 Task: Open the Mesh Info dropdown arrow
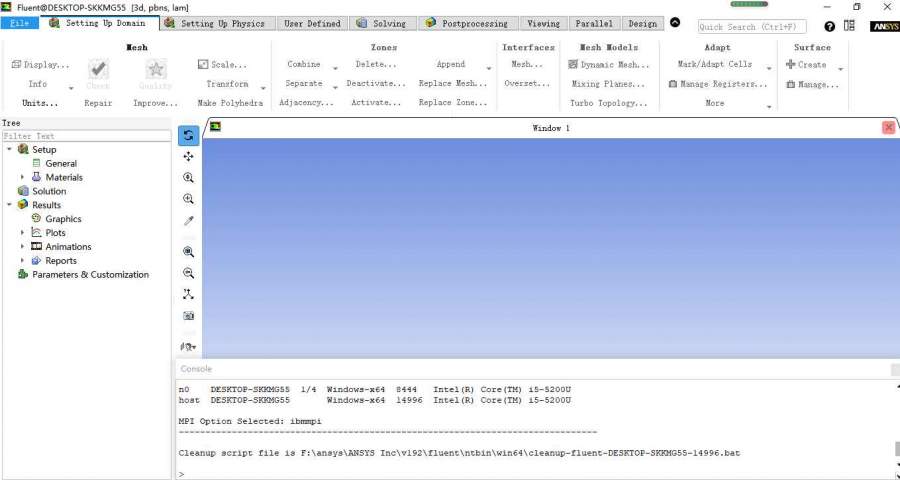tap(71, 88)
